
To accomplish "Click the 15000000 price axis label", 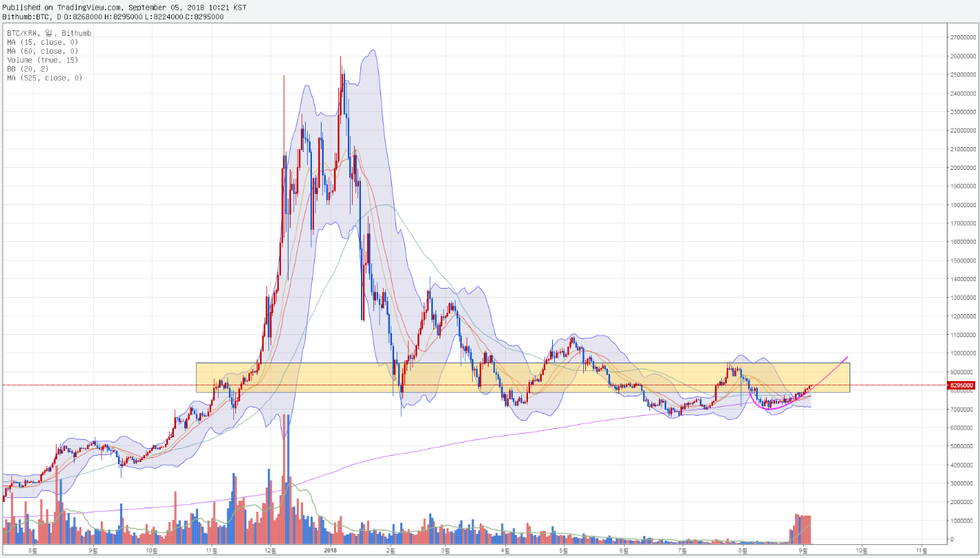I will click(x=963, y=260).
